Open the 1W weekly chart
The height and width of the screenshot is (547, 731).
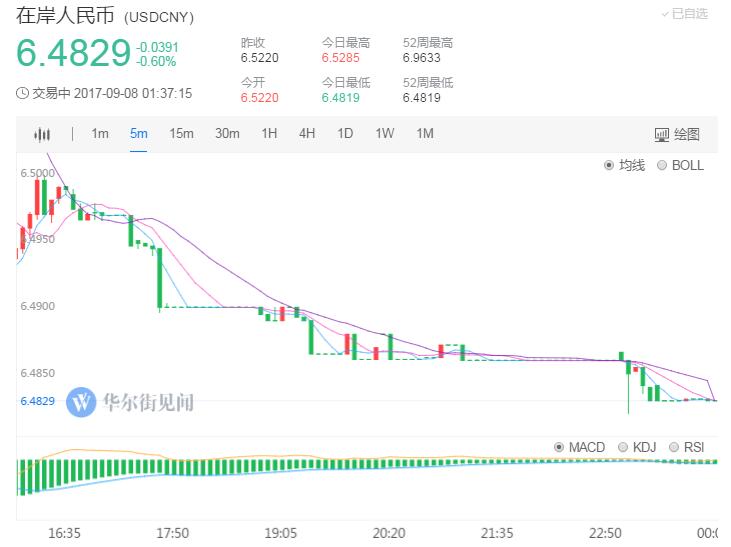385,134
